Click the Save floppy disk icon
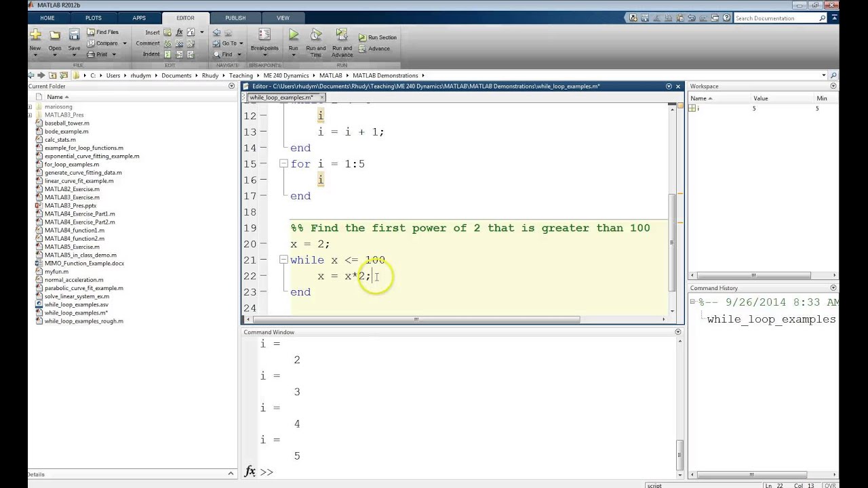868x488 pixels. tap(74, 35)
